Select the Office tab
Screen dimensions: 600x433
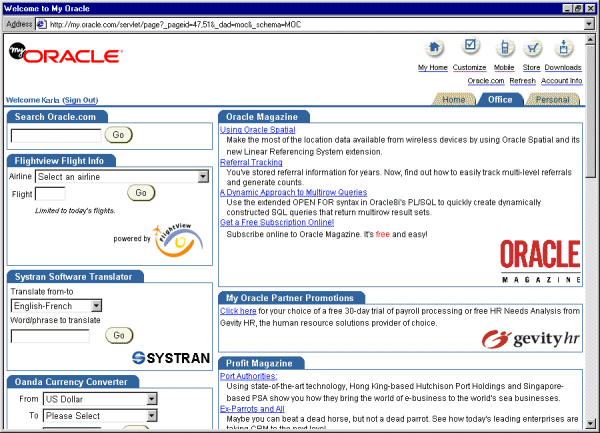click(500, 99)
